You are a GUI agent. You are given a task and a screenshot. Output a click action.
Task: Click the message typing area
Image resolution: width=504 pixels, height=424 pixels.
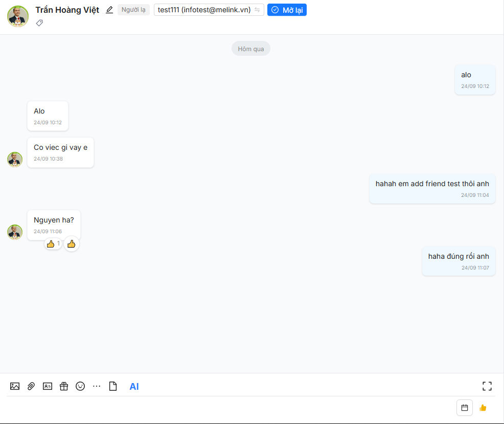pos(228,408)
